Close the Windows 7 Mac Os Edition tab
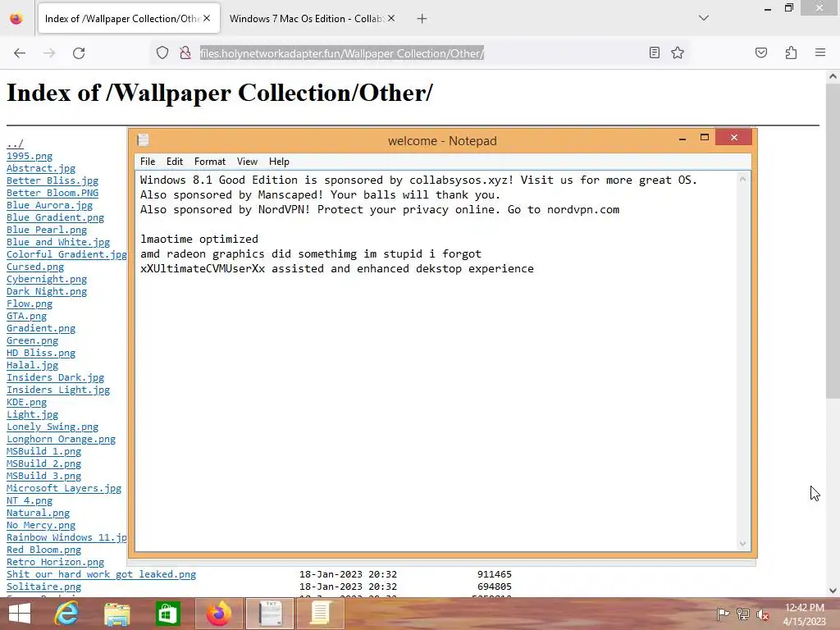Screen dimensions: 840x630 pyautogui.click(x=391, y=18)
